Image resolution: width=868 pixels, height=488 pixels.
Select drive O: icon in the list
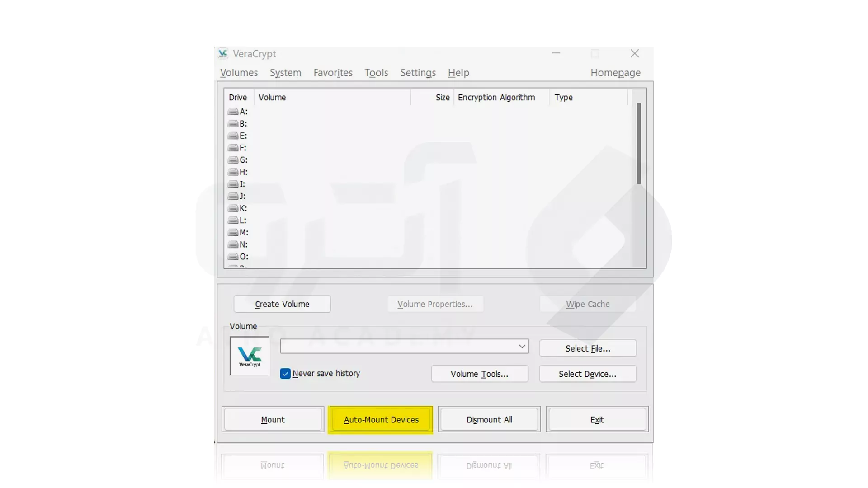[233, 257]
